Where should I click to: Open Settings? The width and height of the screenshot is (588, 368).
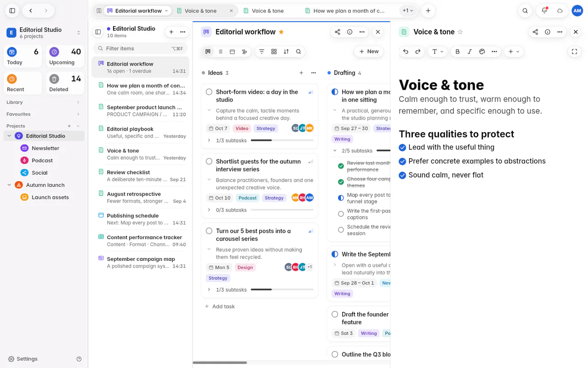[x=23, y=359]
